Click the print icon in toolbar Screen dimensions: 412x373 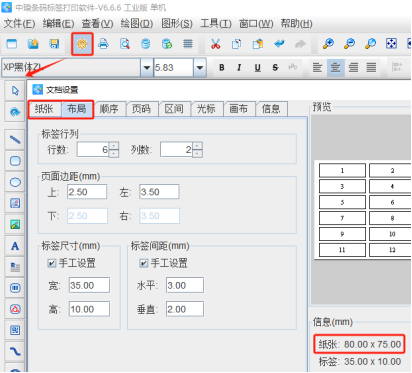point(103,44)
